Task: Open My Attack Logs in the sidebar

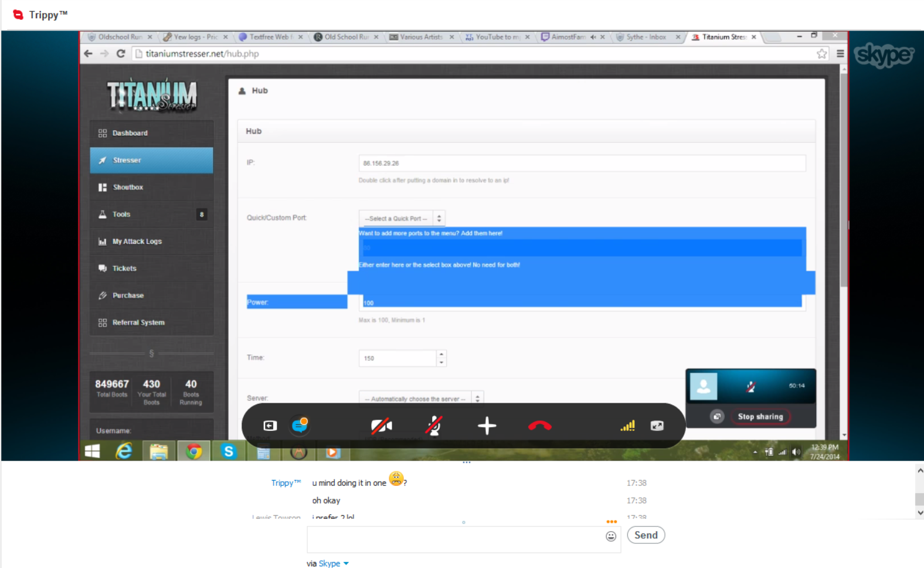Action: click(x=151, y=242)
